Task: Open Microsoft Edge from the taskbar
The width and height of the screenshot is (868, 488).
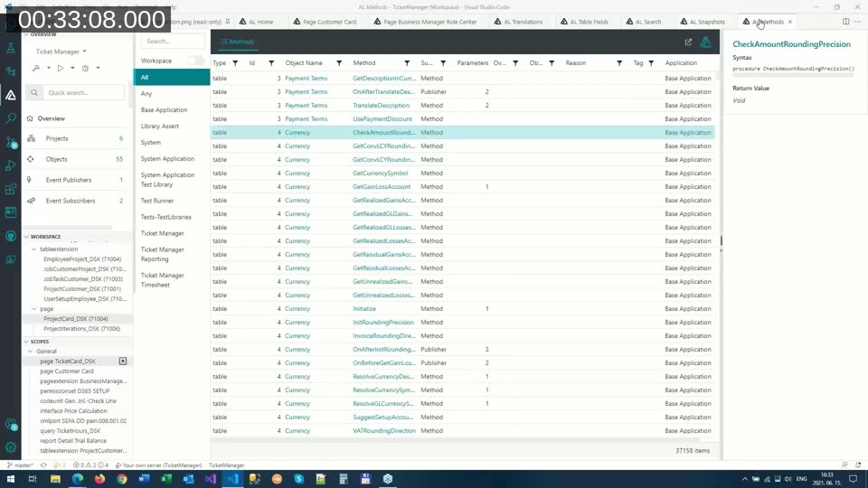Action: pos(78,479)
